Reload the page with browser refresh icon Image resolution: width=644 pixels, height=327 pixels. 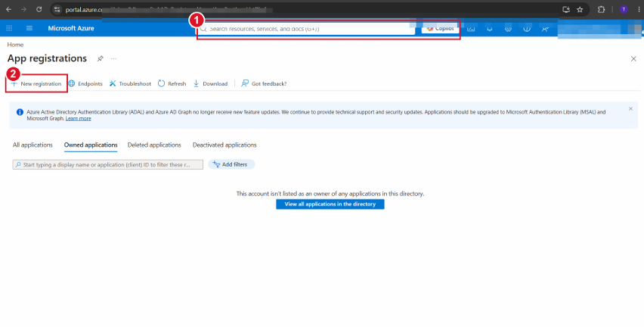(x=39, y=9)
